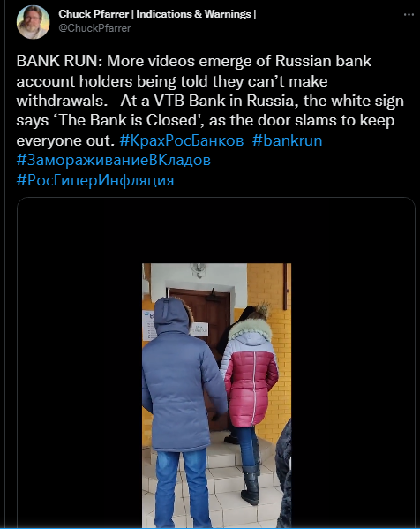This screenshot has width=420, height=529.
Task: Click the white sign on the door
Action: tap(199, 329)
